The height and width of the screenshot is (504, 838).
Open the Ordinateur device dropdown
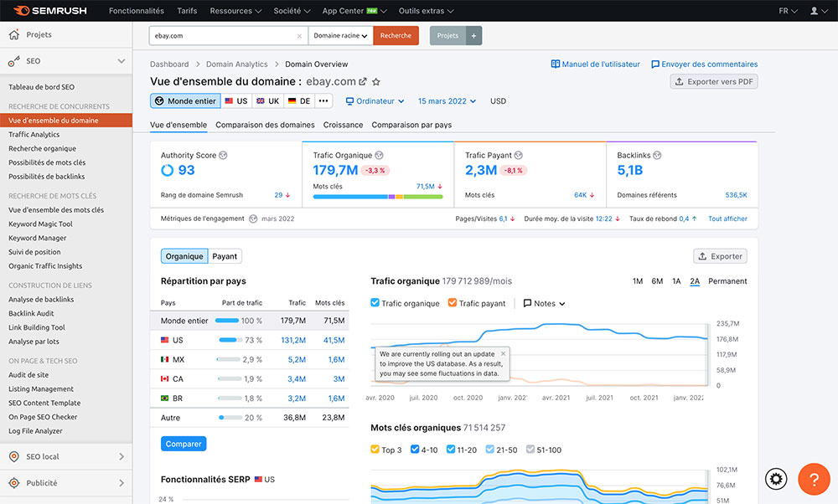click(375, 101)
